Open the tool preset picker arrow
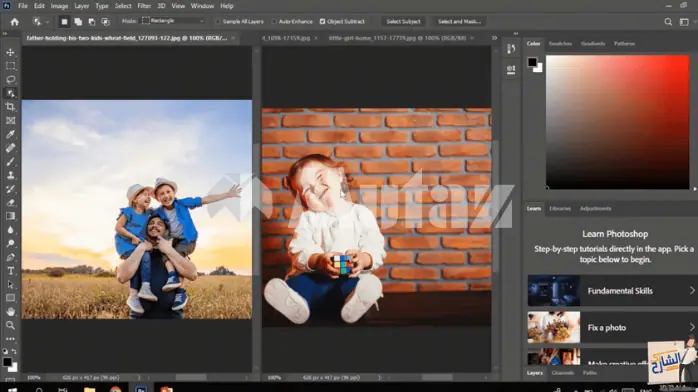 click(47, 22)
